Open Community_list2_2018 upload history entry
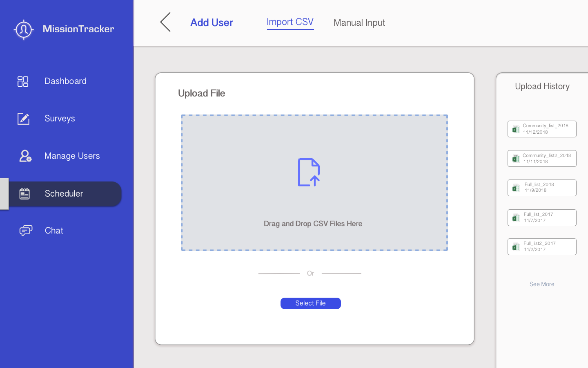 (x=542, y=159)
